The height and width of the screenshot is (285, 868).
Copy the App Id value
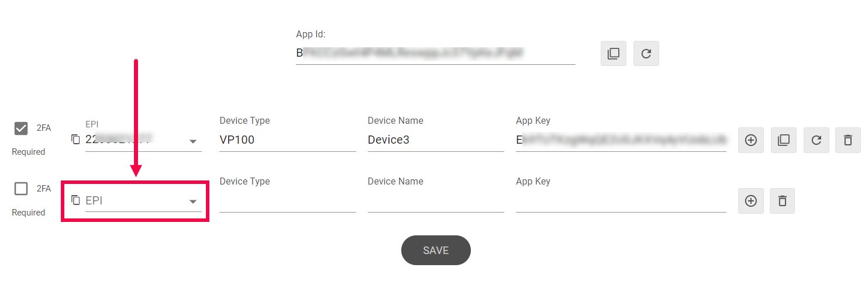point(614,53)
